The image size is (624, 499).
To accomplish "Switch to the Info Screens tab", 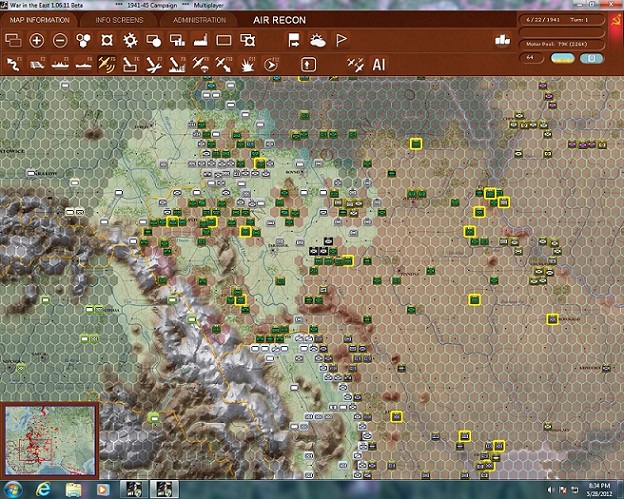I will tap(119, 20).
